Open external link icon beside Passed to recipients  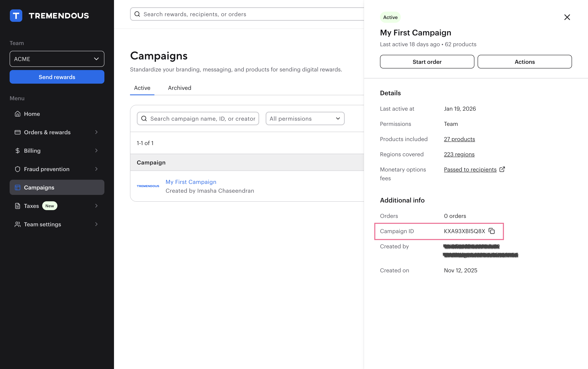pyautogui.click(x=502, y=169)
